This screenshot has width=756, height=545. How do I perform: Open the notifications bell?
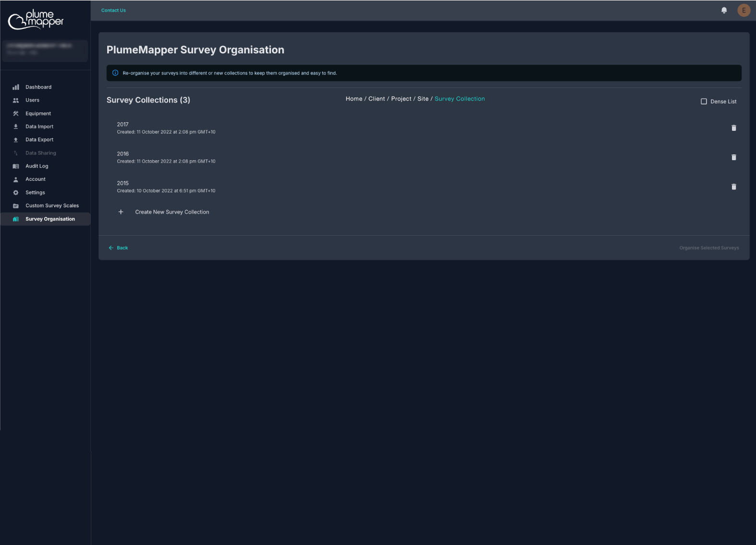coord(724,10)
